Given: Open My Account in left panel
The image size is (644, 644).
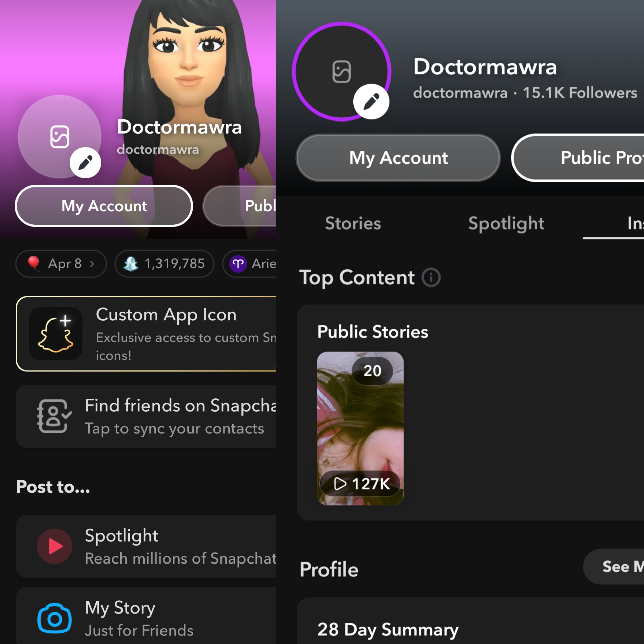Looking at the screenshot, I should tap(104, 206).
